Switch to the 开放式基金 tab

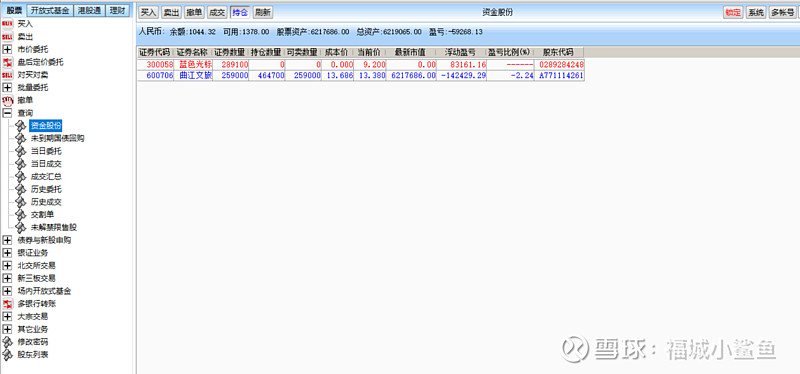(49, 10)
